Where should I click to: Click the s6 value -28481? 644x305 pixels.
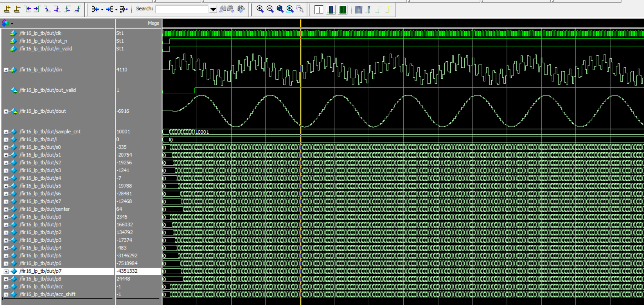coord(124,194)
